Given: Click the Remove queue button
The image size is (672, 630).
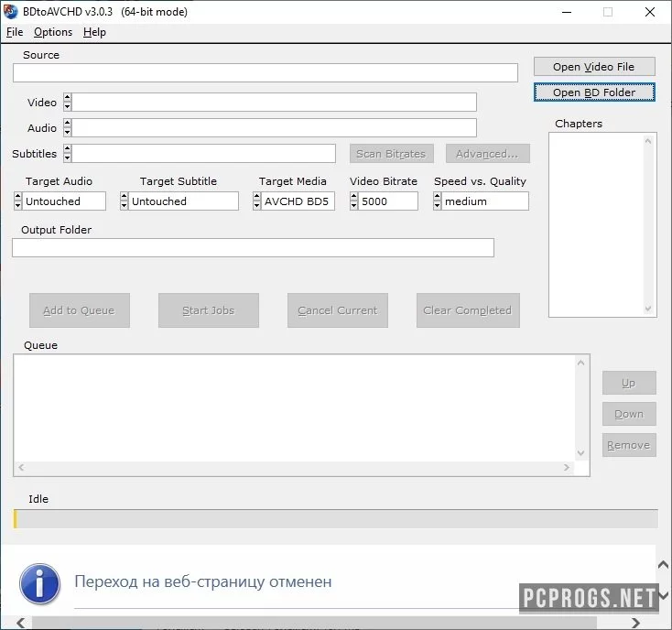Looking at the screenshot, I should coord(629,445).
